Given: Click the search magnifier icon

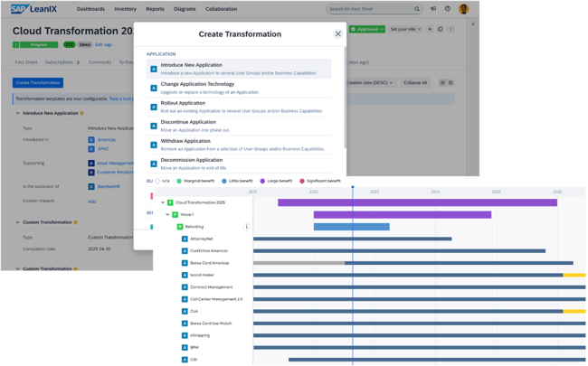Looking at the screenshot, I should (417, 9).
